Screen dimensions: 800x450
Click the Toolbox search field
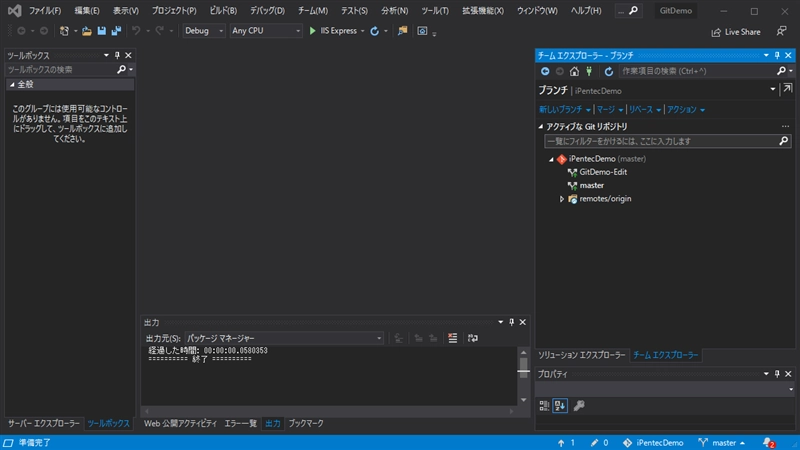click(x=61, y=69)
